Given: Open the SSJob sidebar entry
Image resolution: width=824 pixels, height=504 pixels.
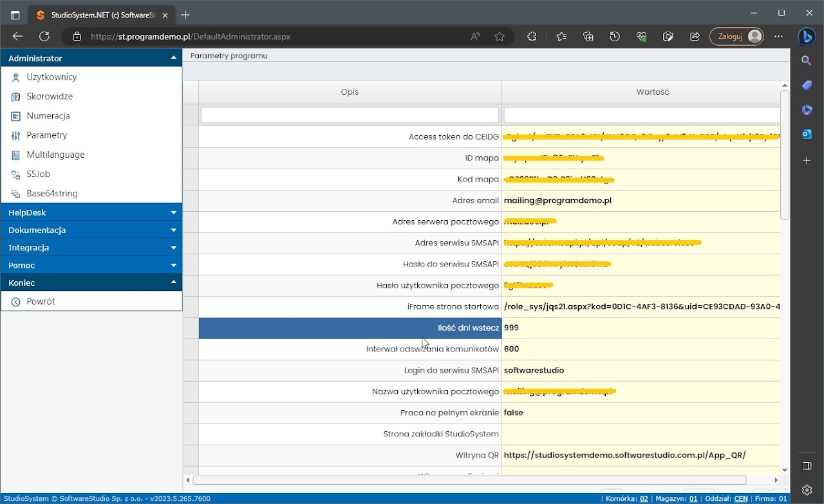Looking at the screenshot, I should pos(38,174).
